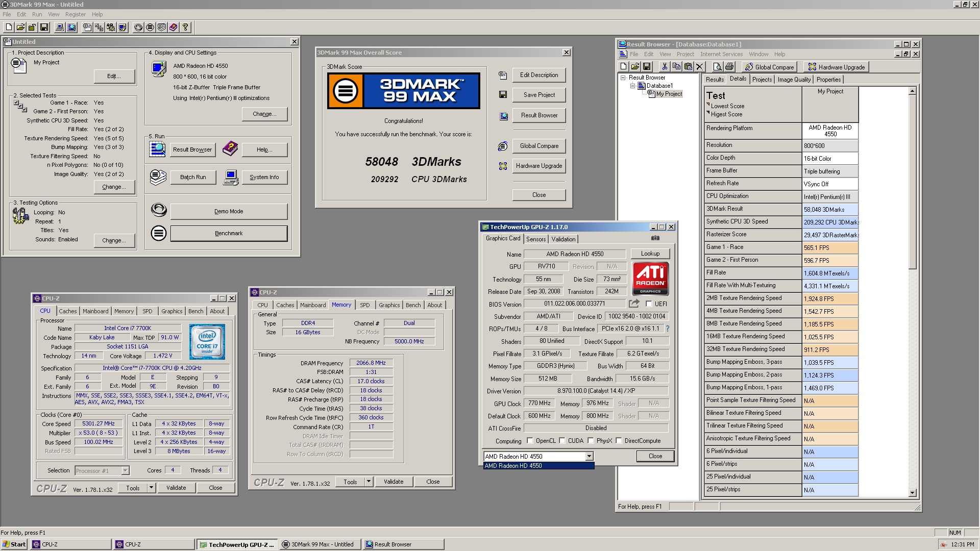The image size is (980, 551).
Task: Click Global Compare in Result Browser toolbar
Action: point(769,67)
